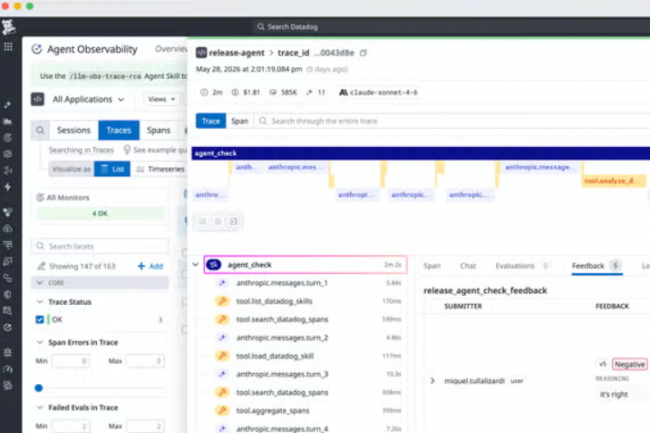The width and height of the screenshot is (650, 433).
Task: Click the Search facets field
Action: point(100,246)
